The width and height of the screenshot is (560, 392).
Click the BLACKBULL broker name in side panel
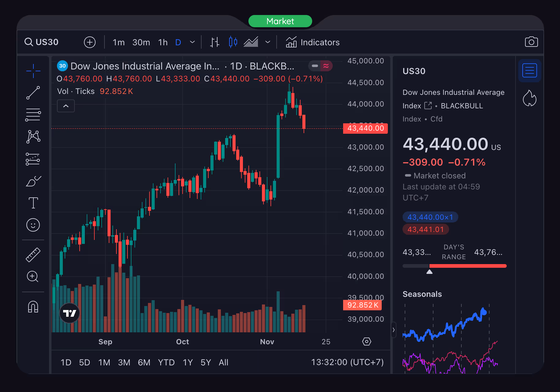pos(462,106)
